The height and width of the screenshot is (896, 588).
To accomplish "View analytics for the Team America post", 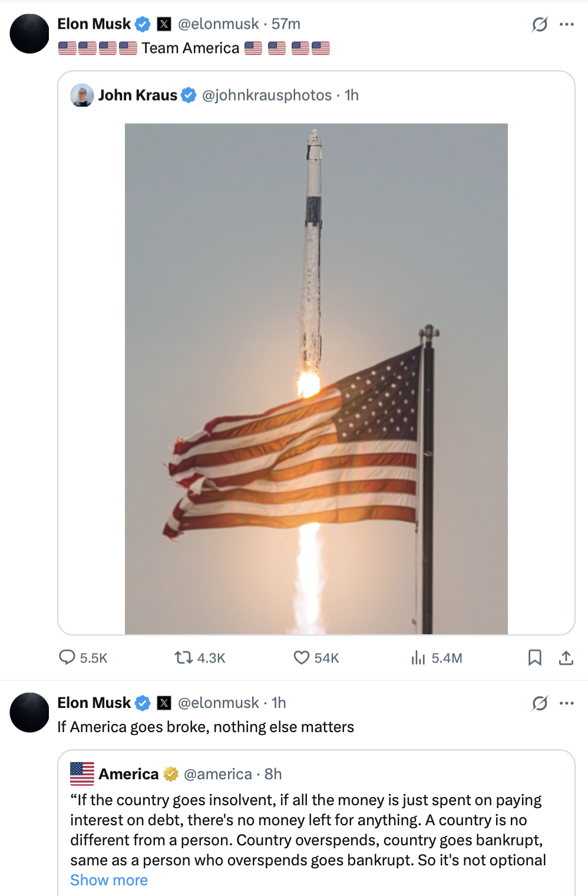I will 418,657.
